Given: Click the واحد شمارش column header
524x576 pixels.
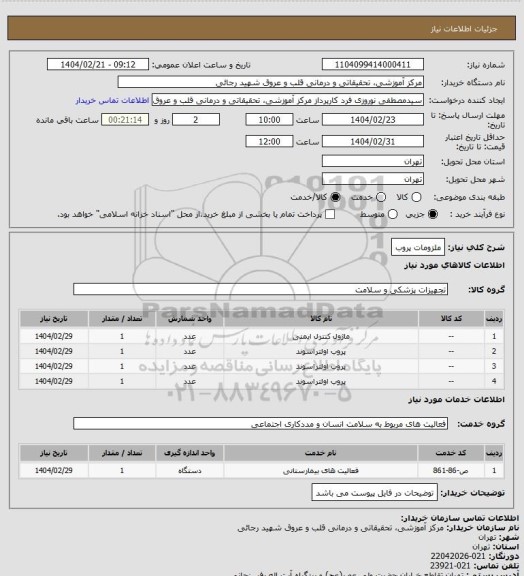Looking at the screenshot, I should pyautogui.click(x=189, y=318).
